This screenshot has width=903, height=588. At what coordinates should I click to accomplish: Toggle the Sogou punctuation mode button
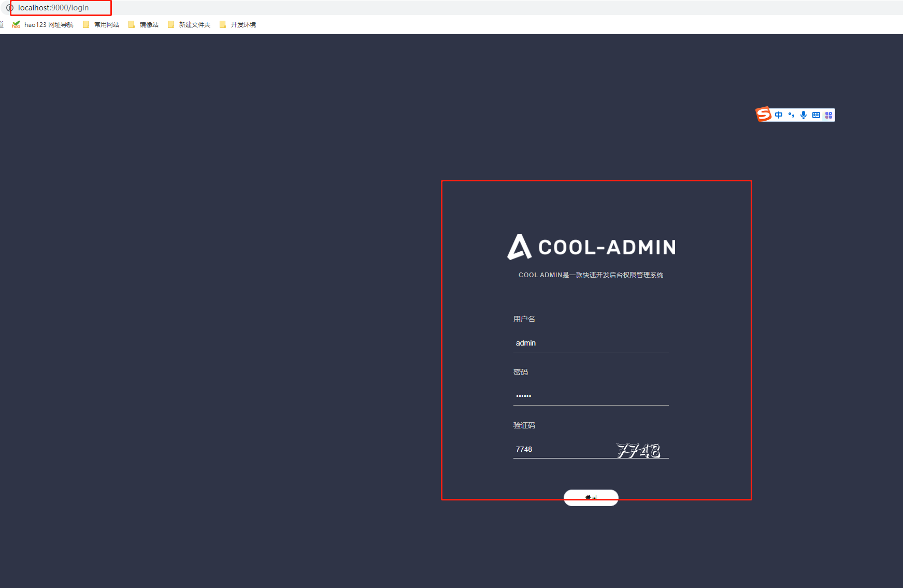click(x=791, y=115)
